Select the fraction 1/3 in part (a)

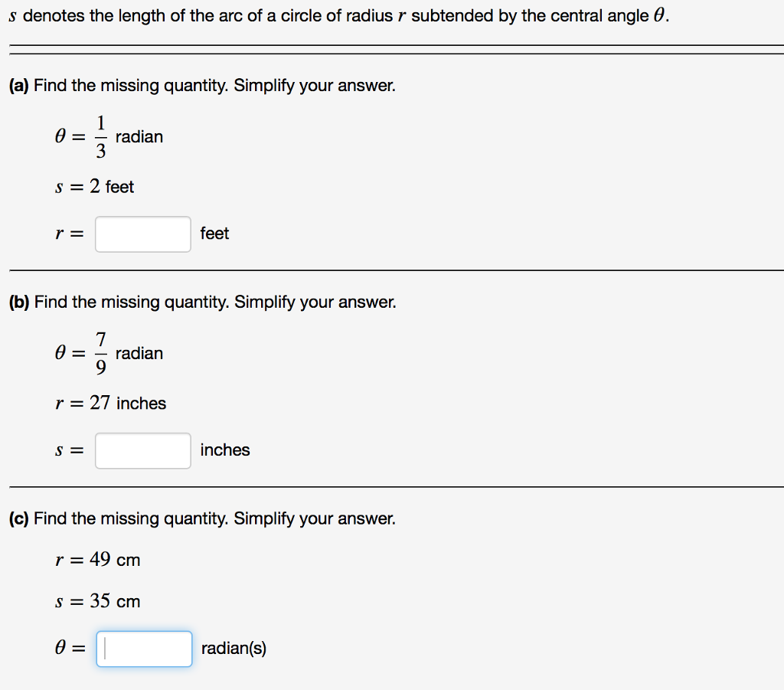[100, 136]
